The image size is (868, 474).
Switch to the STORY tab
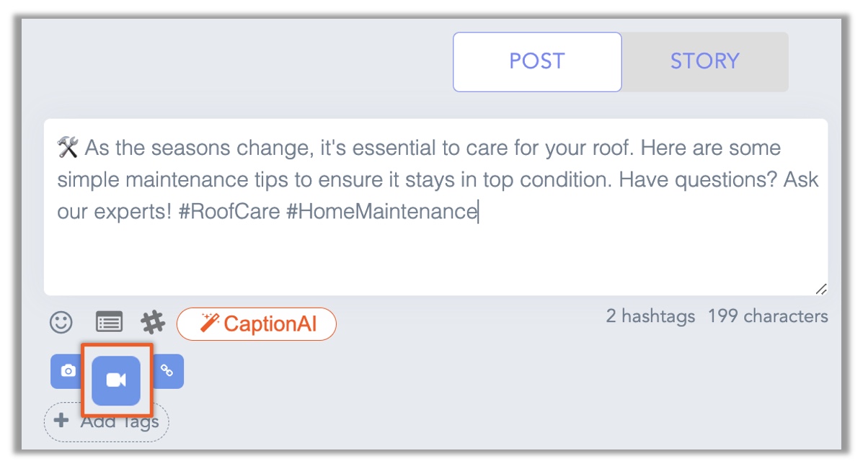(x=704, y=61)
